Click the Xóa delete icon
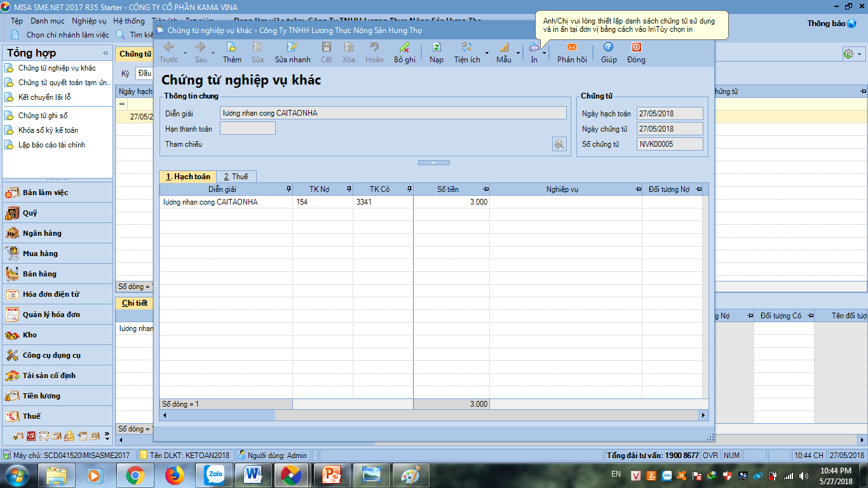Image resolution: width=868 pixels, height=488 pixels. [349, 47]
